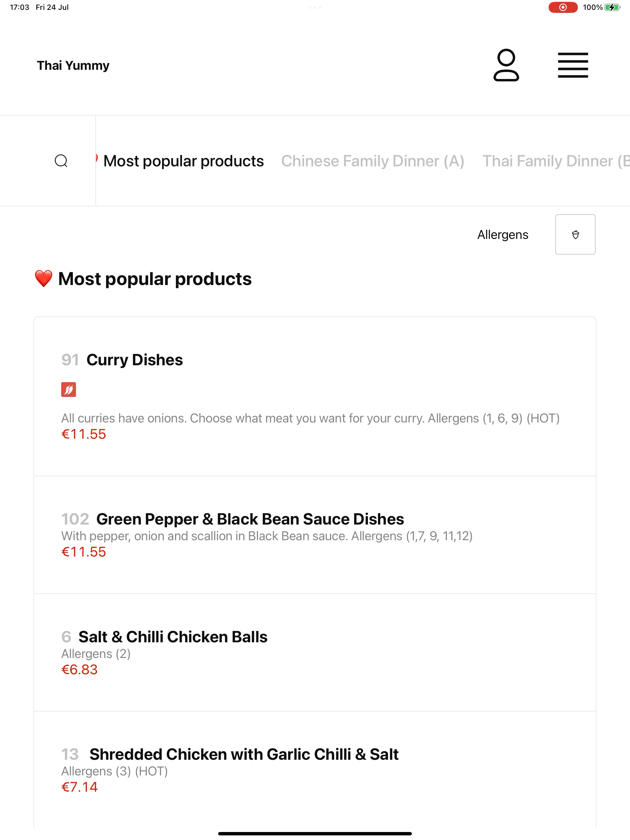Tap the search magnifier icon

click(61, 160)
